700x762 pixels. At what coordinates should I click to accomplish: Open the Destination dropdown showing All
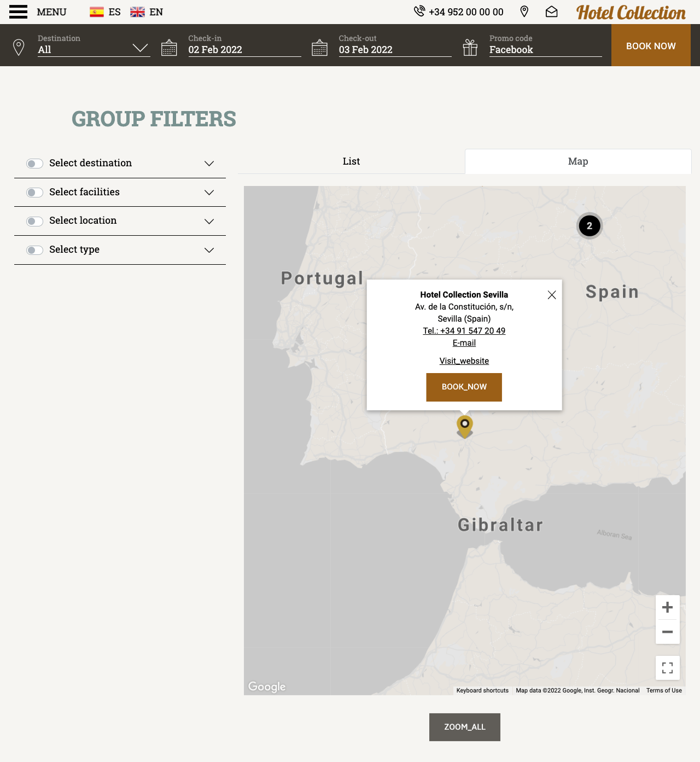[94, 49]
